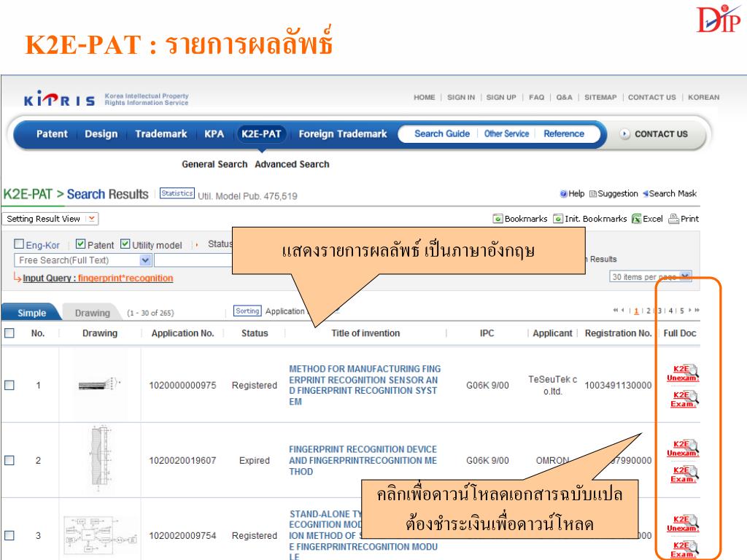This screenshot has width=747, height=560.
Task: Click the input query 'fingerprint*recognition' link
Action: tap(125, 278)
